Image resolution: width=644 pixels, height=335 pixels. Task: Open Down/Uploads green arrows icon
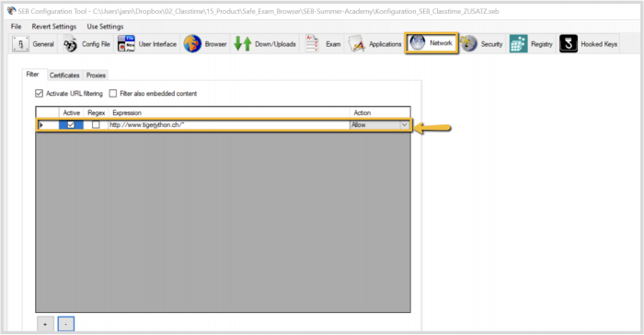242,44
